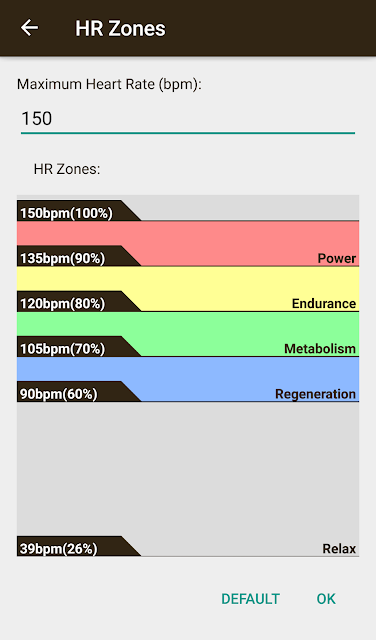Click the red Power zone band
The width and height of the screenshot is (376, 640).
(x=188, y=243)
